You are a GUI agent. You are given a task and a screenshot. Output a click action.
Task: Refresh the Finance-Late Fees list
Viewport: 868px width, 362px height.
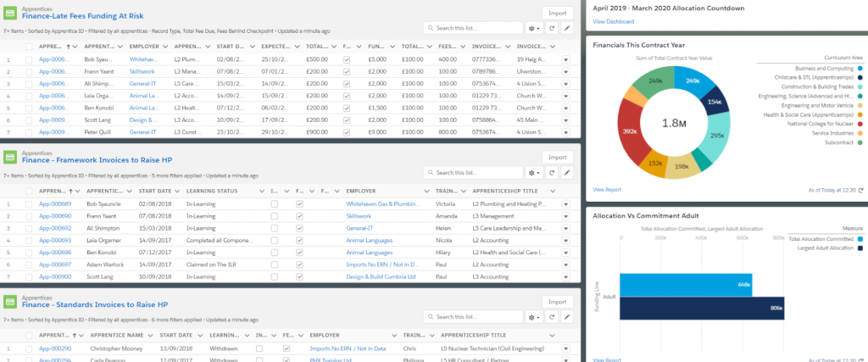(x=551, y=28)
